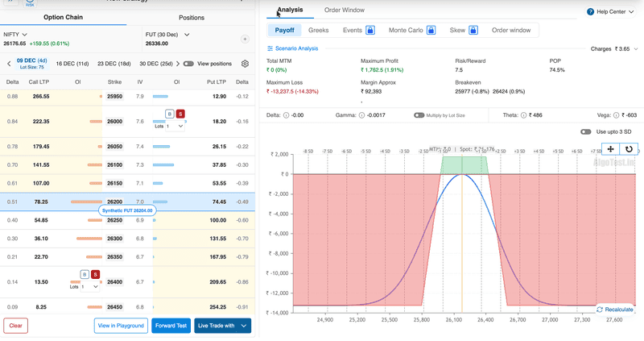644x341 pixels.
Task: Select the Greeks tab
Action: [318, 30]
